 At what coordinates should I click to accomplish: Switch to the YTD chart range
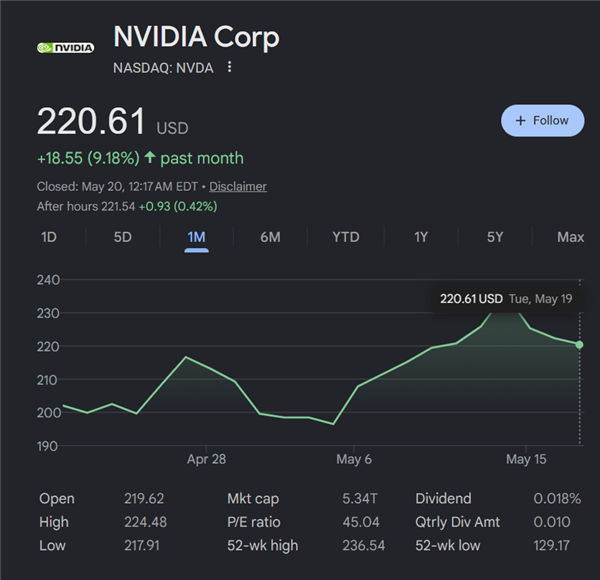click(x=346, y=237)
